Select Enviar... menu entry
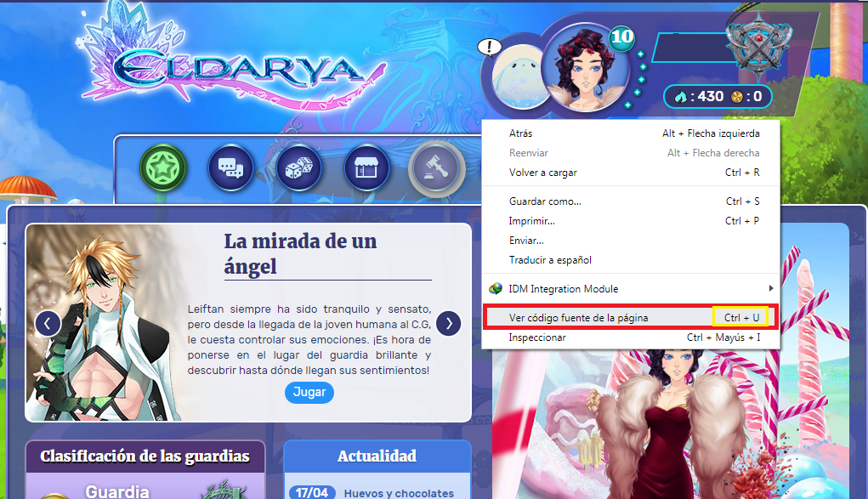868x499 pixels. [631, 241]
